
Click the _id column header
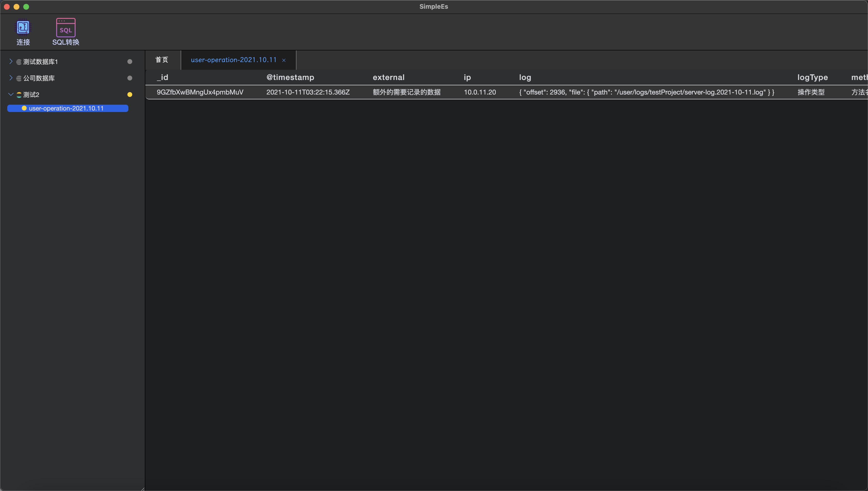click(163, 77)
